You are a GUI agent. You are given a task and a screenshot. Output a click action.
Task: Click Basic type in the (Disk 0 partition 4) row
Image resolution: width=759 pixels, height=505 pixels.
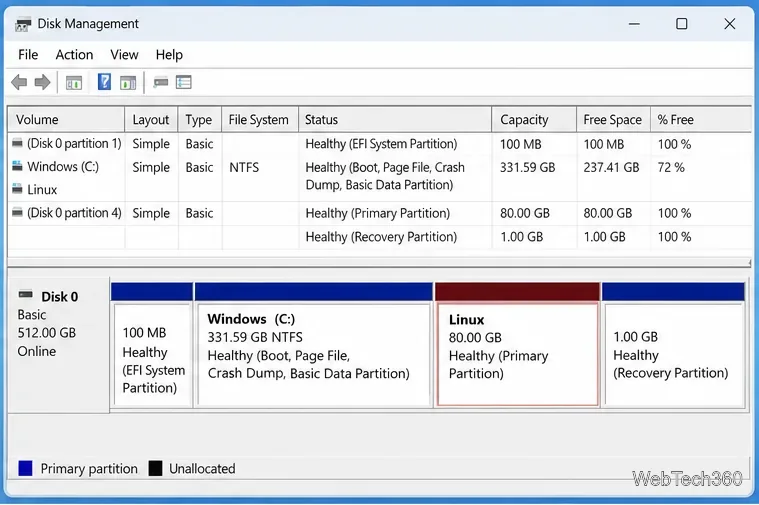199,213
